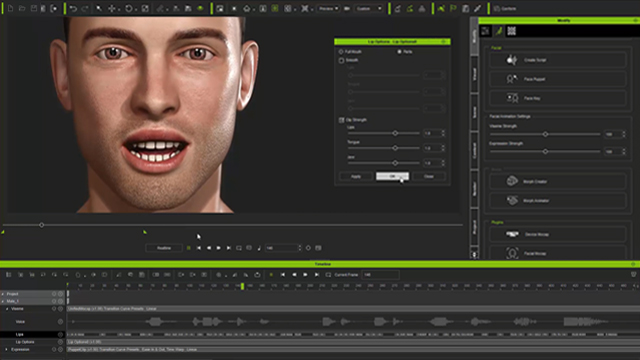Screen dimensions: 640x360
Task: Adjust the Viseme Strength slider
Action: pos(545,134)
